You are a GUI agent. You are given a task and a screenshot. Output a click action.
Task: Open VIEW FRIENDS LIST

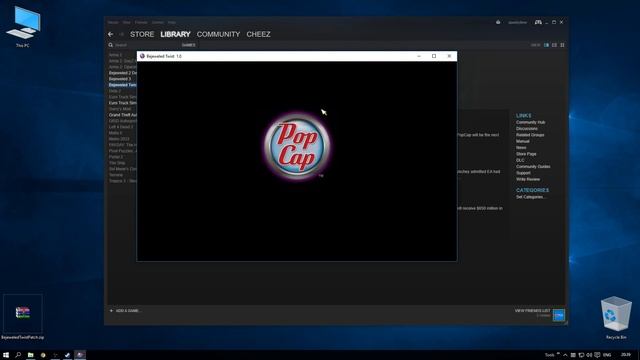point(532,311)
